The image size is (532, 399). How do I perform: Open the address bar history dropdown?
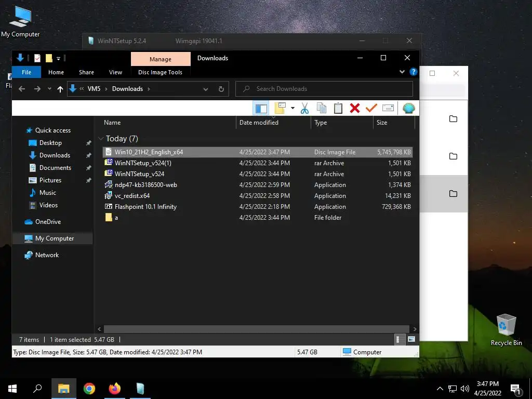206,89
